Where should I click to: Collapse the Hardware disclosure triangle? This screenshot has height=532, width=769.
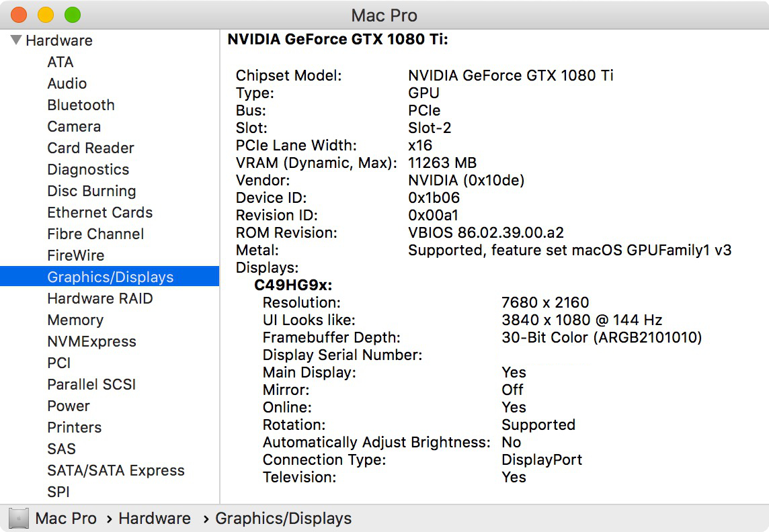click(15, 40)
